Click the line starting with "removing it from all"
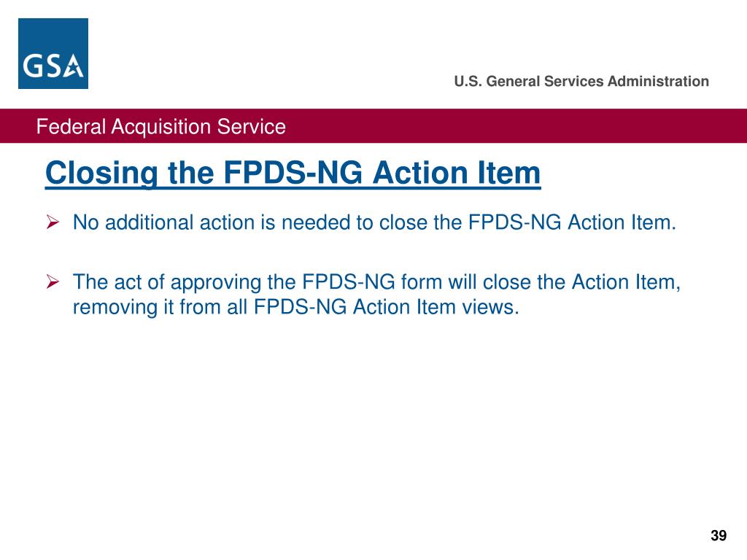The height and width of the screenshot is (560, 747). (x=296, y=307)
